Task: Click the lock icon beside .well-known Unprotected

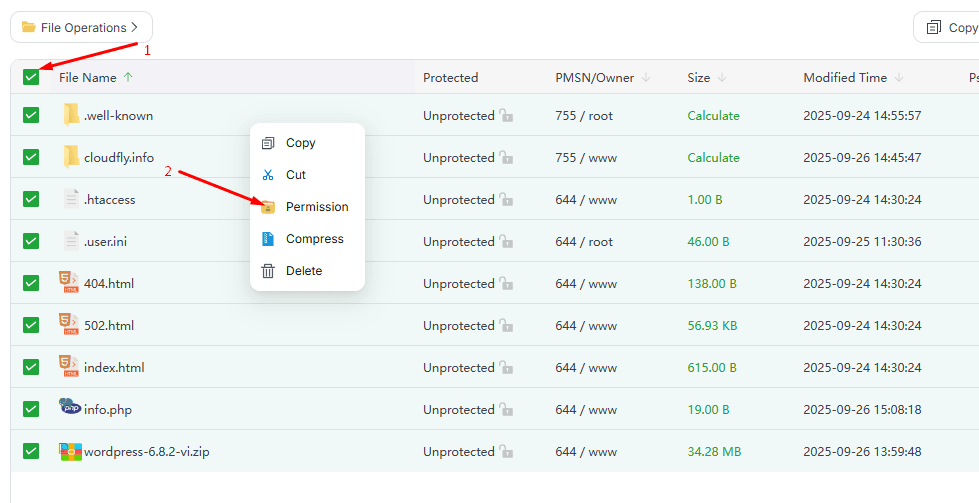Action: click(506, 116)
